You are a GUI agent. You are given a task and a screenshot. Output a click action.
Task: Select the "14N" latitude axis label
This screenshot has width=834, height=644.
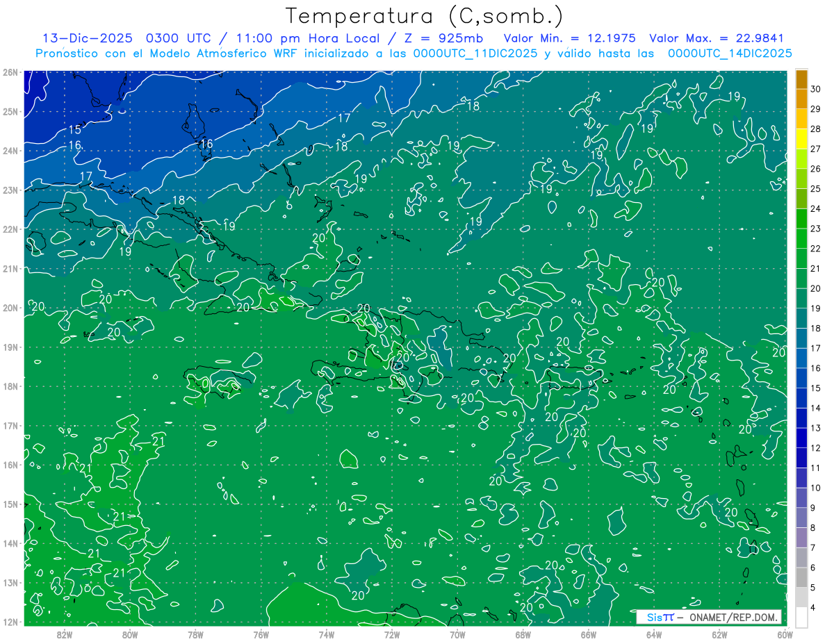pyautogui.click(x=10, y=543)
